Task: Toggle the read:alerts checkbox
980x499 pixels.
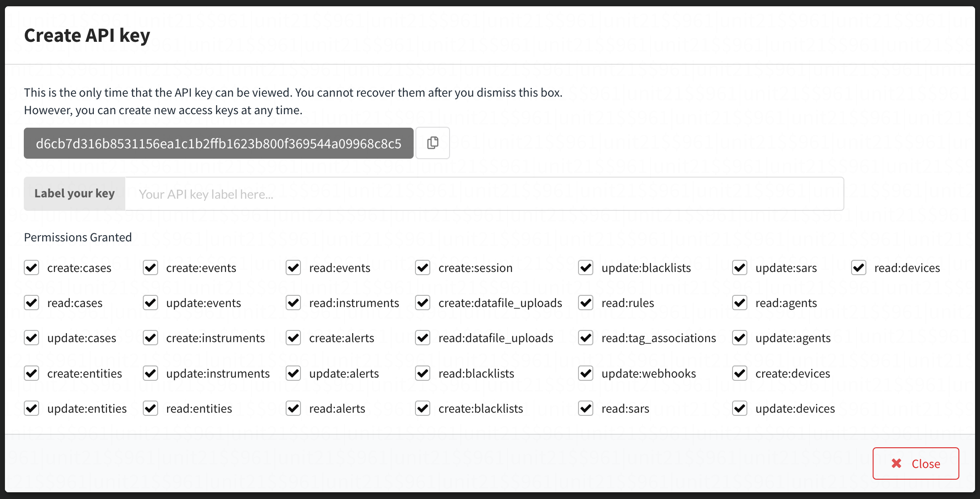Action: click(293, 408)
